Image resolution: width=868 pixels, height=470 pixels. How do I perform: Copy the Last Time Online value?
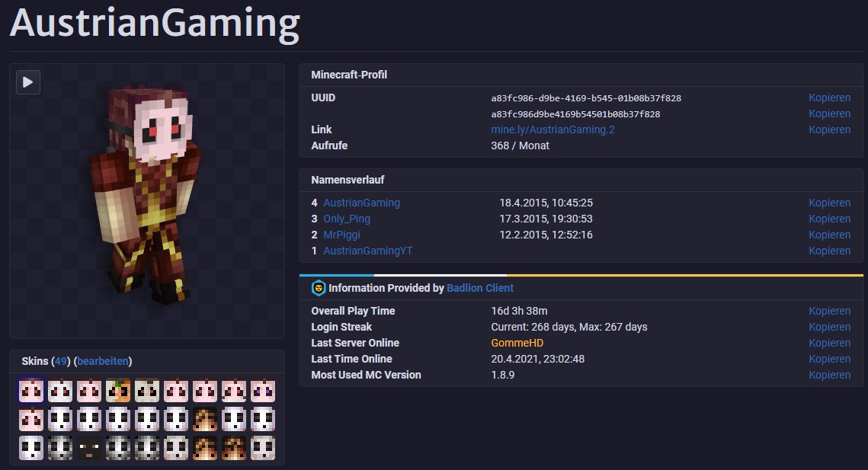[829, 360]
